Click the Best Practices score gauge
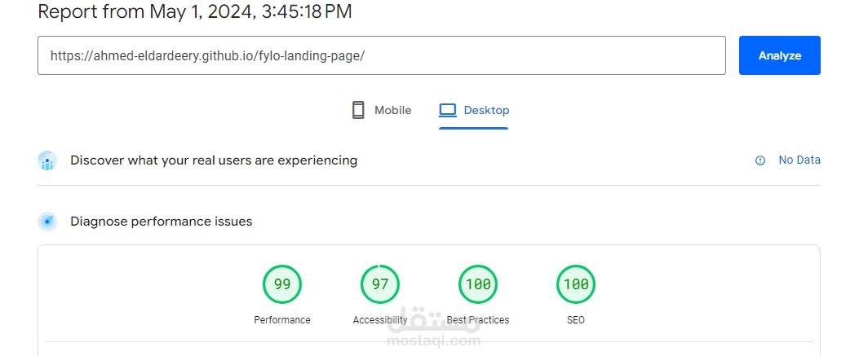Image resolution: width=868 pixels, height=356 pixels. 478,284
